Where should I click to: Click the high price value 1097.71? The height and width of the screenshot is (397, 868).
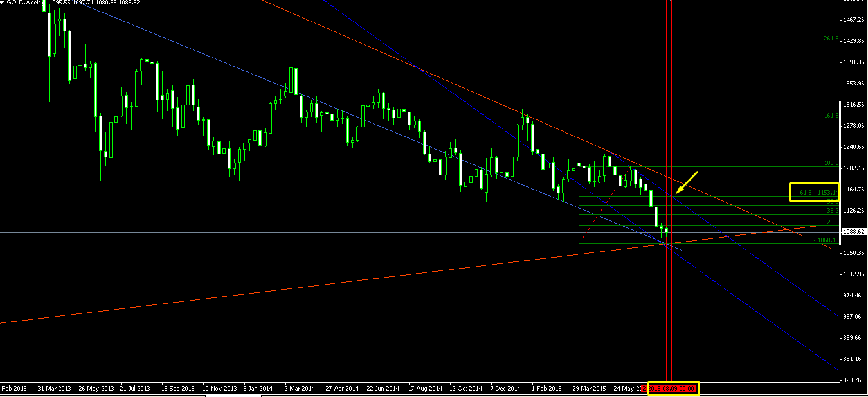click(x=82, y=3)
